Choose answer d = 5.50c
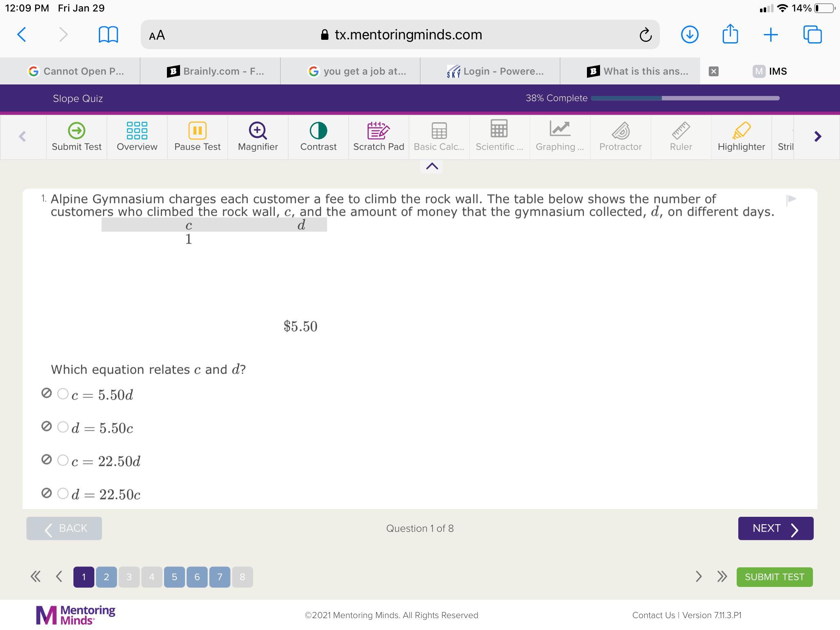 coord(63,427)
